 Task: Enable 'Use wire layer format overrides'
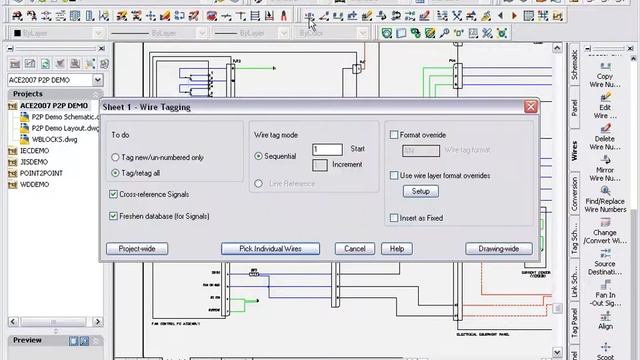tap(394, 176)
